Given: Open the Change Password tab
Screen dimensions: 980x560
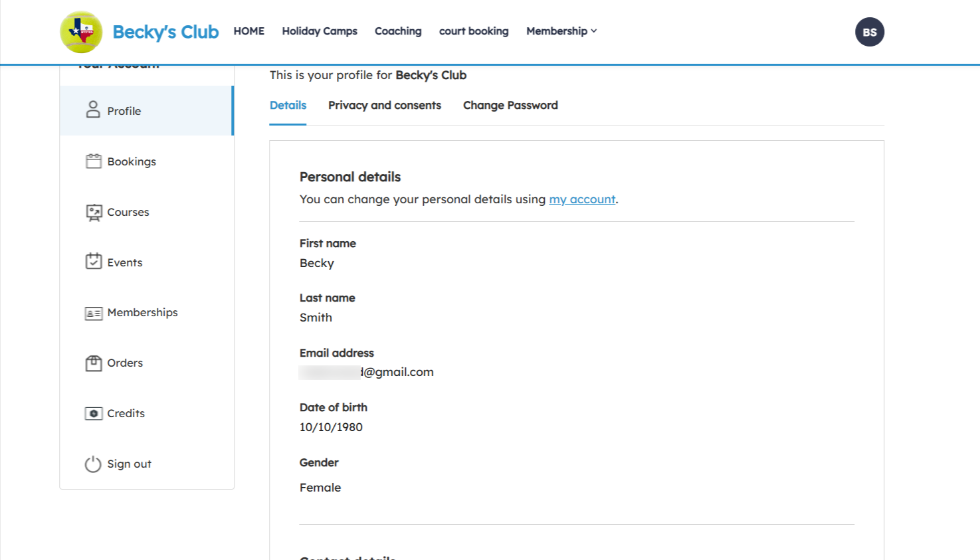Looking at the screenshot, I should (x=510, y=106).
